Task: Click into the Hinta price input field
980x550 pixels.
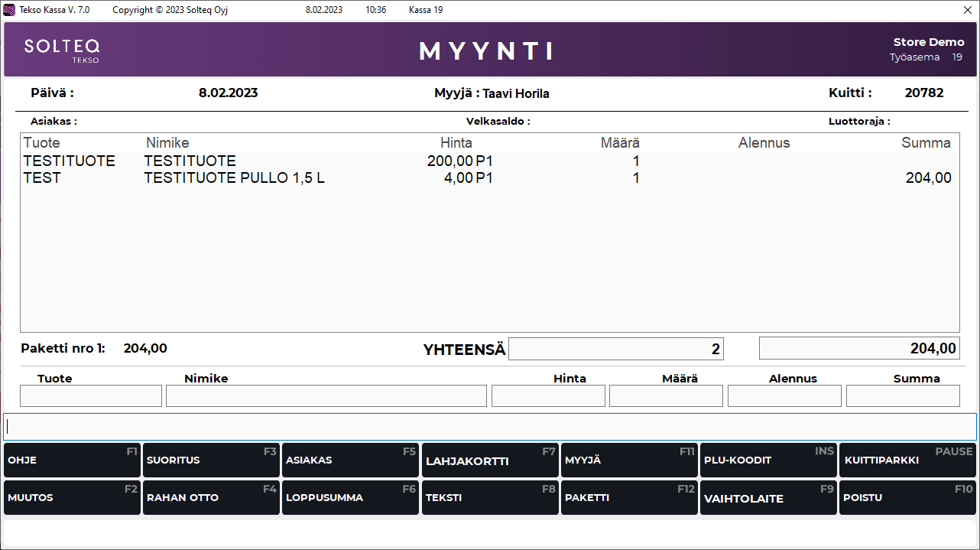Action: tap(548, 396)
